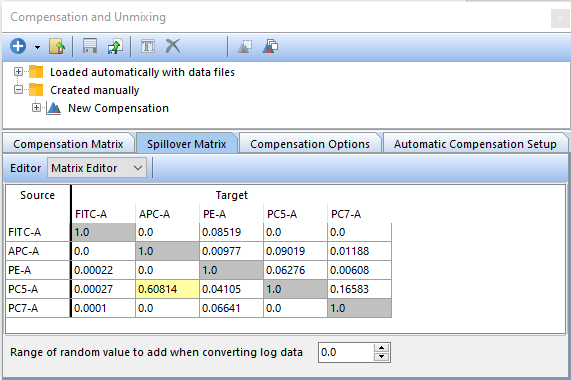
Task: Click the 0.04105 cell in PC5-A row
Action: coord(231,289)
